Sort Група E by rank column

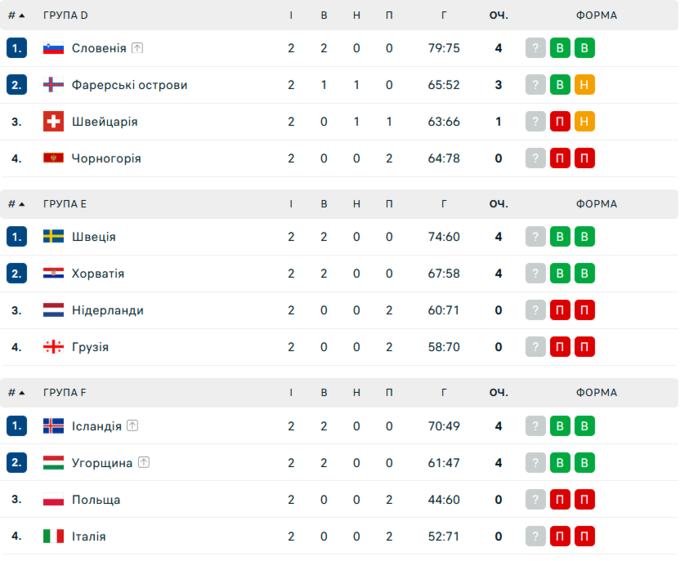[17, 204]
